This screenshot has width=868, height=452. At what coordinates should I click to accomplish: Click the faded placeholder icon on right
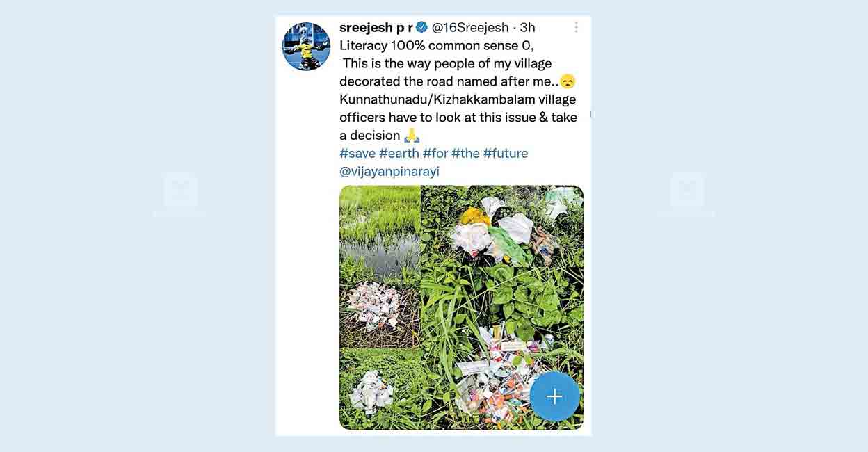pyautogui.click(x=687, y=191)
